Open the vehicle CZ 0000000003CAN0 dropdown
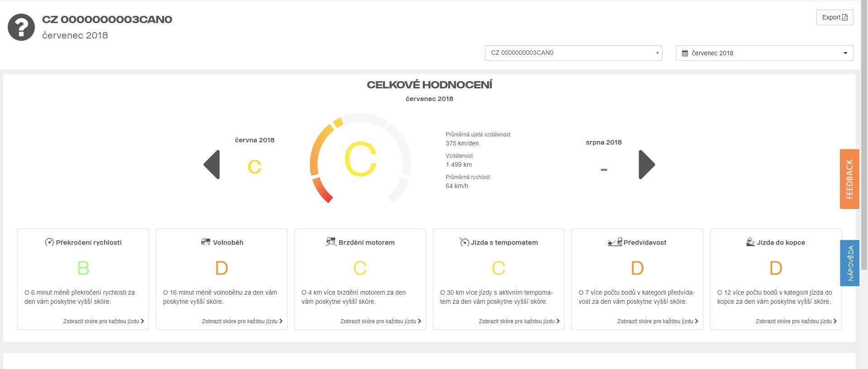 (x=573, y=53)
